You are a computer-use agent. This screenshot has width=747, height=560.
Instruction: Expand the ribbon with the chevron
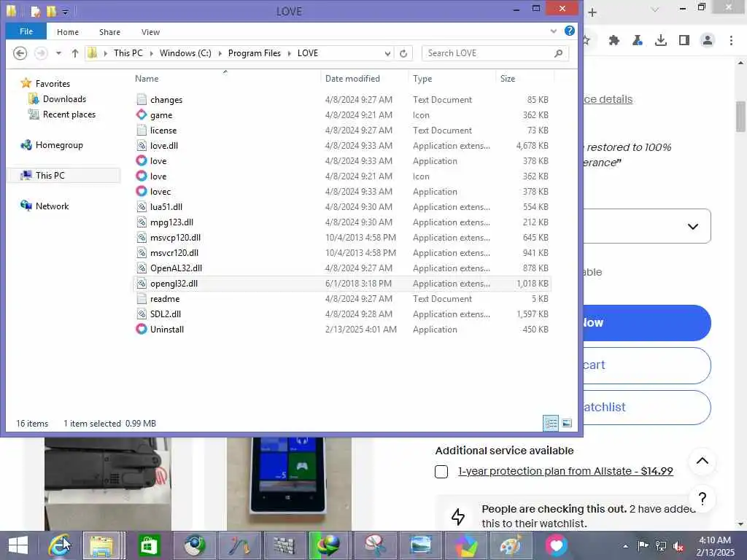click(x=553, y=31)
